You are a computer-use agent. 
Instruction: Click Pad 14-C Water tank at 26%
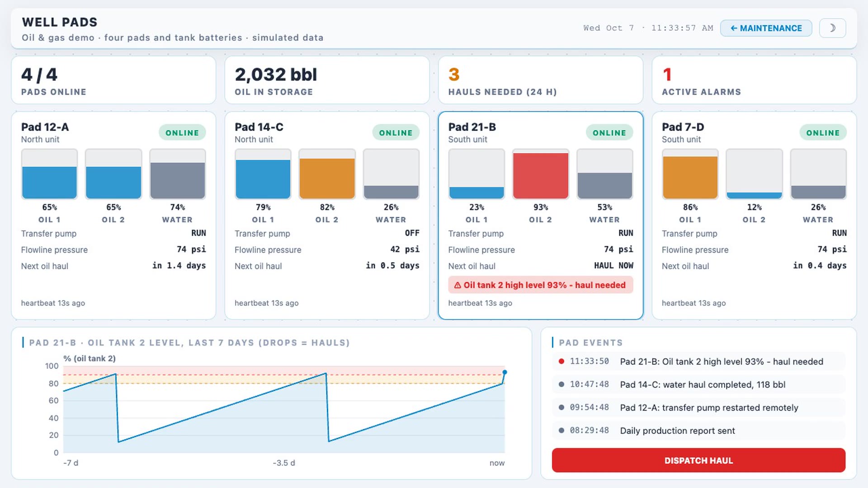point(391,174)
